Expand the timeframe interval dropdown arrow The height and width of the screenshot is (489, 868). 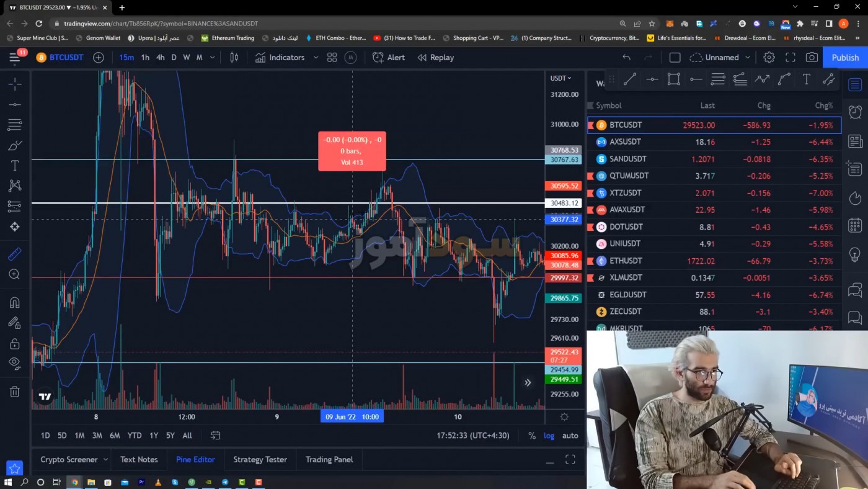(213, 58)
